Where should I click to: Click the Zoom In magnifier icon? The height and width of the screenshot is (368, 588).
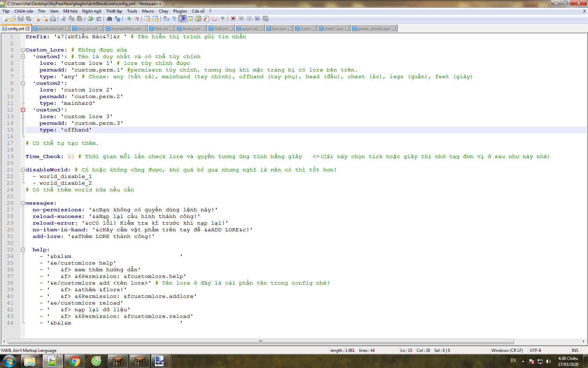click(128, 19)
